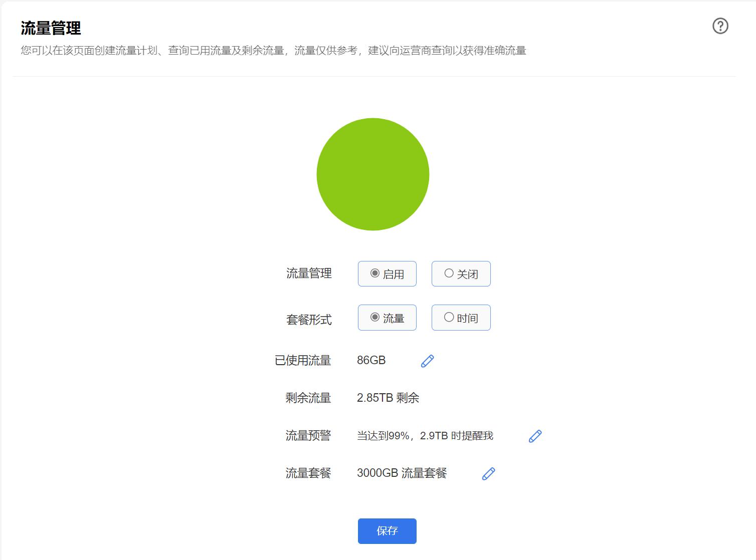This screenshot has height=560, width=756.
Task: Edit the used traffic value via pencil icon
Action: click(x=427, y=360)
